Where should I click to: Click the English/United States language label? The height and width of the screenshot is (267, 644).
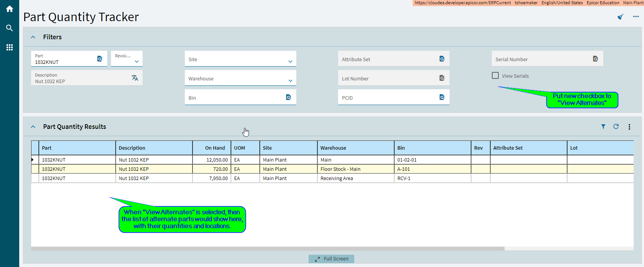562,3
